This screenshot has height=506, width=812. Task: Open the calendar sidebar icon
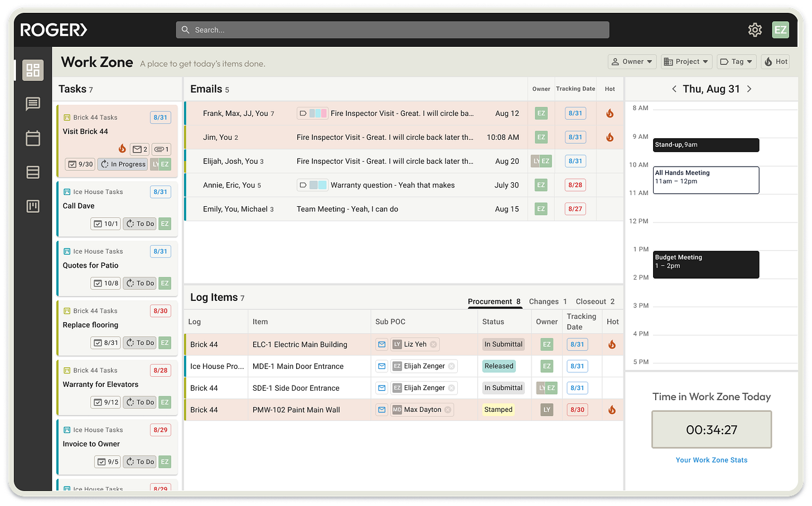pyautogui.click(x=33, y=138)
